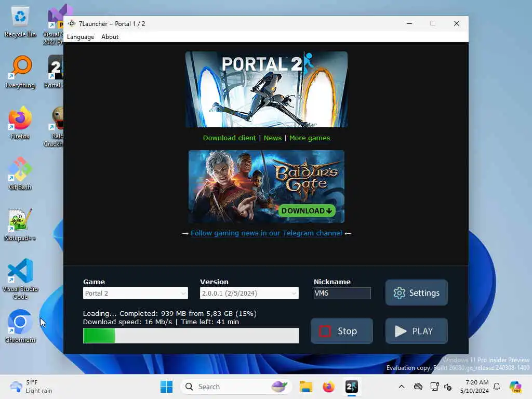The image size is (532, 399).
Task: Open File Explorer from the taskbar
Action: tap(305, 387)
